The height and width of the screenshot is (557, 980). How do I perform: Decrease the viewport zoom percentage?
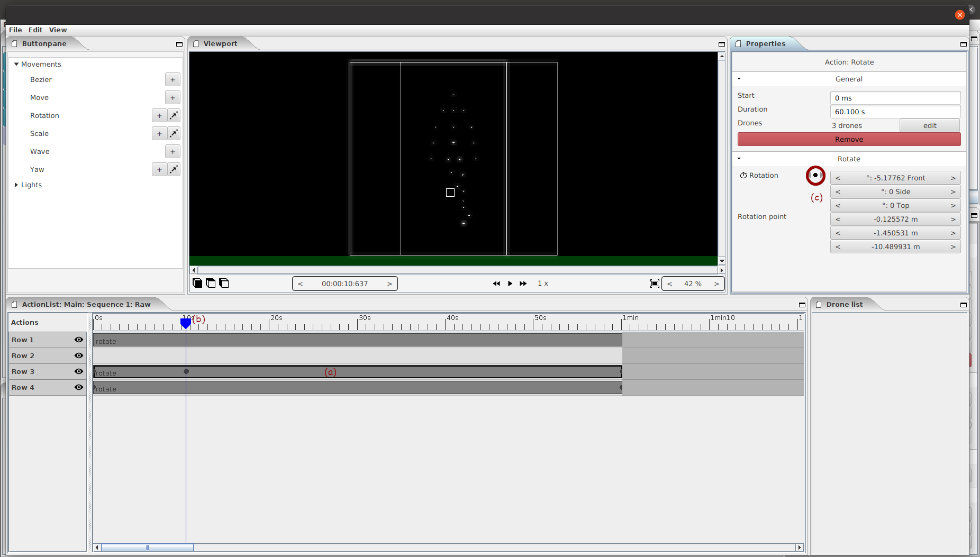click(x=669, y=284)
